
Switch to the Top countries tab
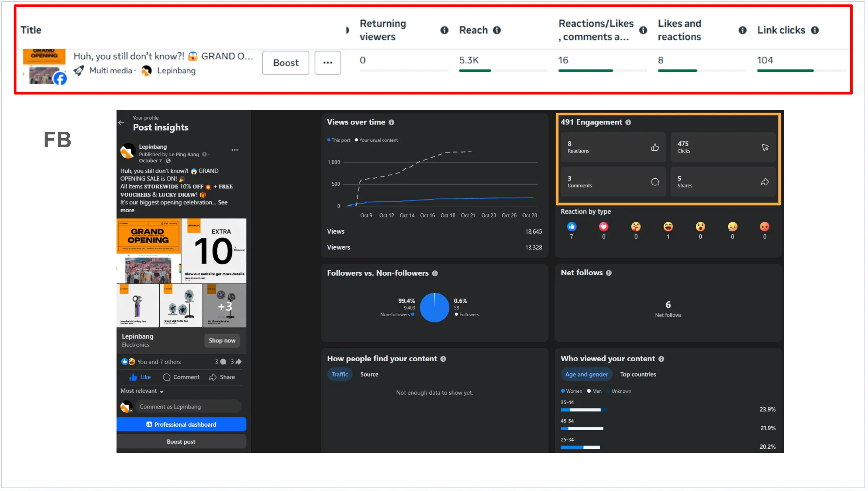click(638, 375)
